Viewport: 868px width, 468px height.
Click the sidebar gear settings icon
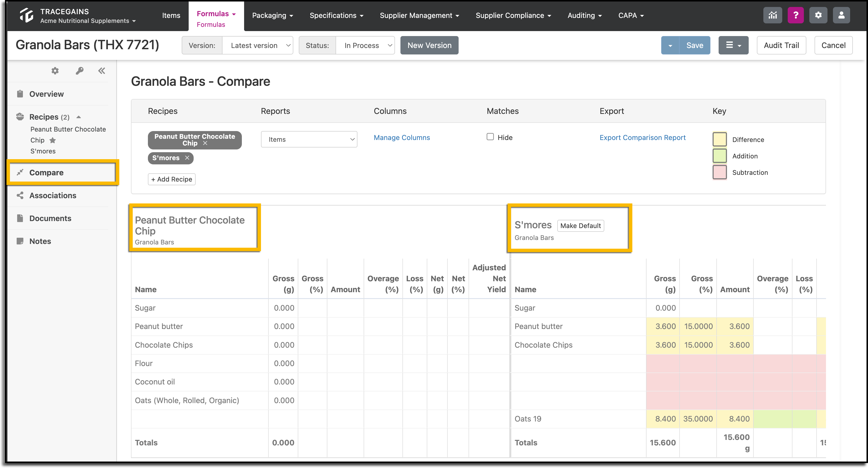tap(55, 71)
